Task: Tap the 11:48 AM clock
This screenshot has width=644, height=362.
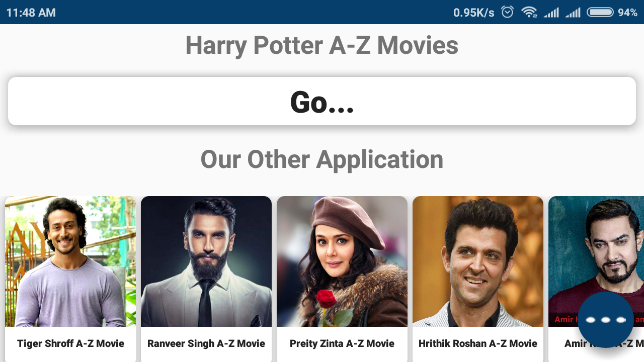Action: 31,13
